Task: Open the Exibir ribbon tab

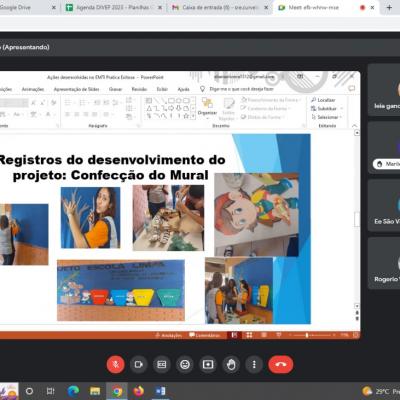Action: click(162, 89)
